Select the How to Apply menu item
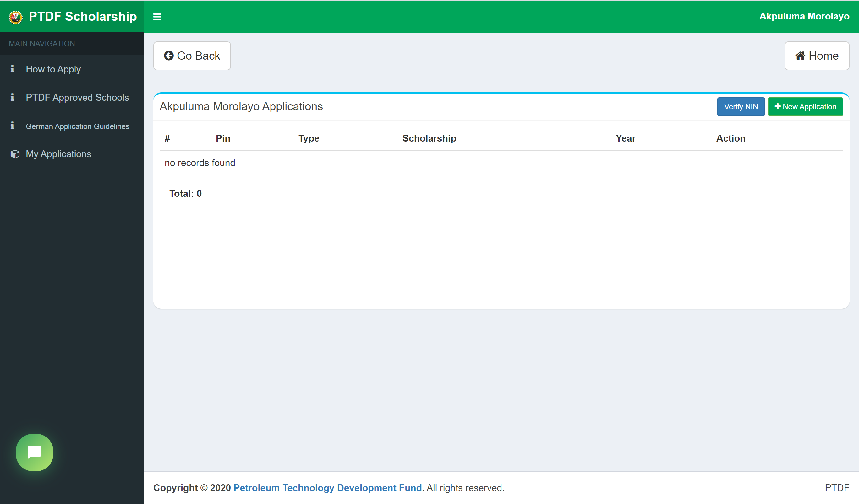Screen dimensions: 859x504 pos(53,69)
